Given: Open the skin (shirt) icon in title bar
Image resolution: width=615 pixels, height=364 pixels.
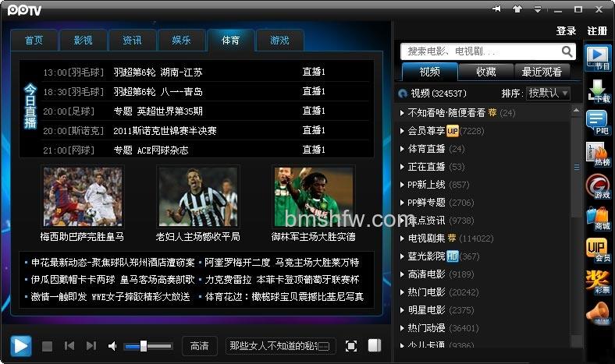Looking at the screenshot, I should [517, 9].
